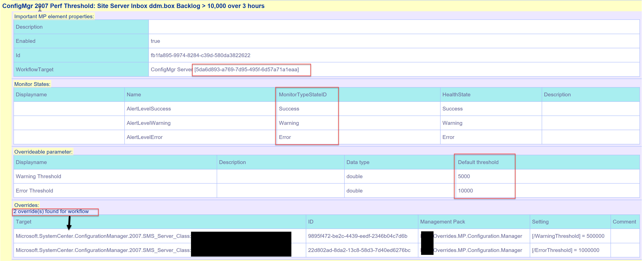This screenshot has width=644, height=261.
Task: Select the GUID 5da6d893-a769-7d95-495f-6d57a71a1eaa
Action: pos(246,69)
